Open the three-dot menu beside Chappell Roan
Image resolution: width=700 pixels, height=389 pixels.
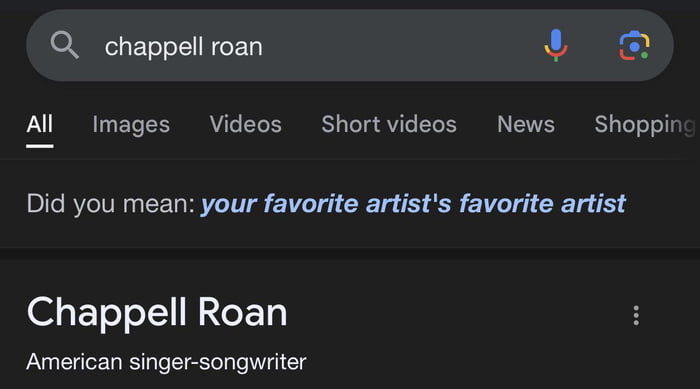pos(636,315)
